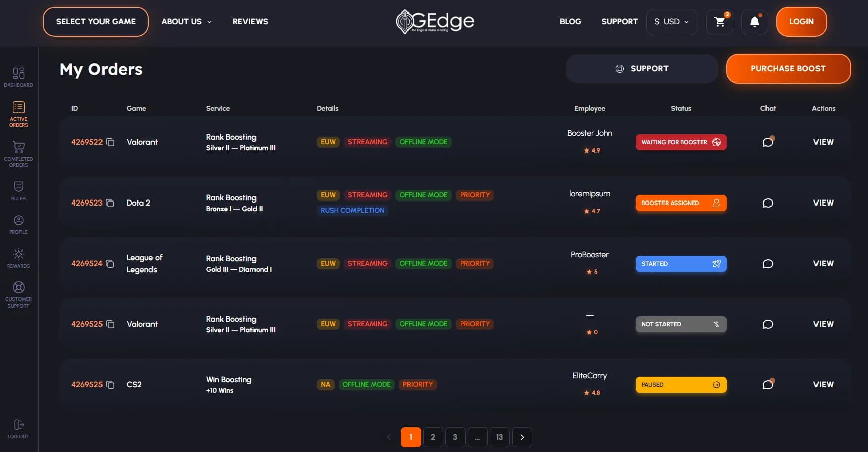
Task: Click the loremipsum employee name
Action: pos(589,194)
